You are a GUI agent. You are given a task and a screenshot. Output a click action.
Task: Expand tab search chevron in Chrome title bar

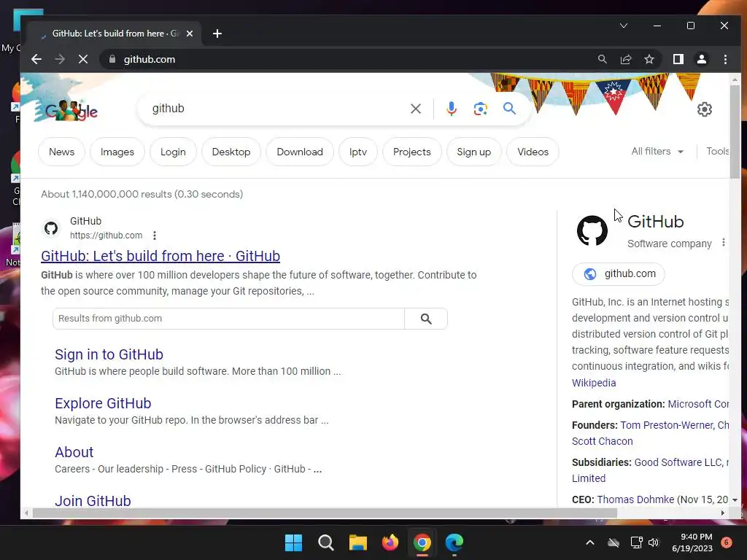(x=624, y=26)
